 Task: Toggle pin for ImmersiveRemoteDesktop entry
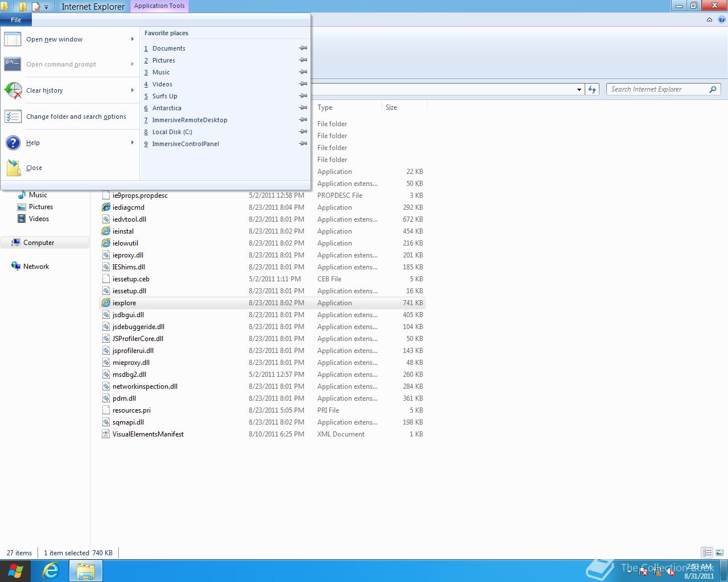coord(303,120)
